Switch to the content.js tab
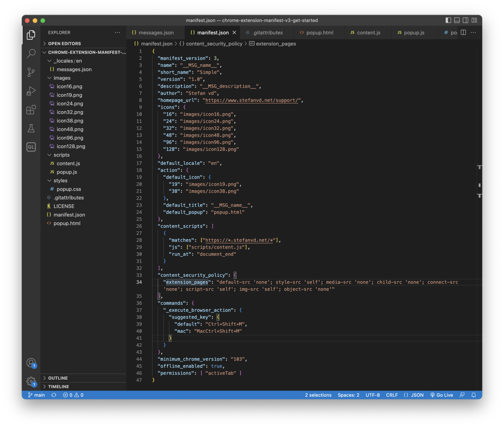The width and height of the screenshot is (504, 428). coord(368,33)
